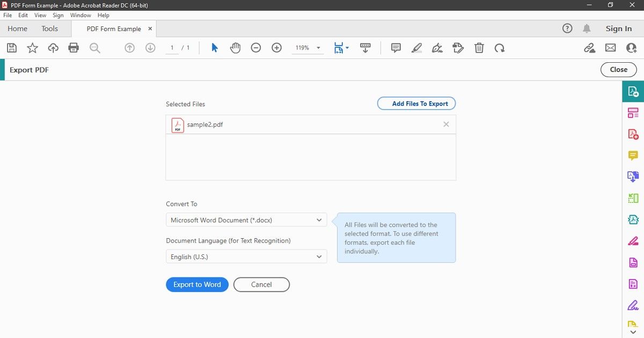Cancel the export

[x=261, y=284]
